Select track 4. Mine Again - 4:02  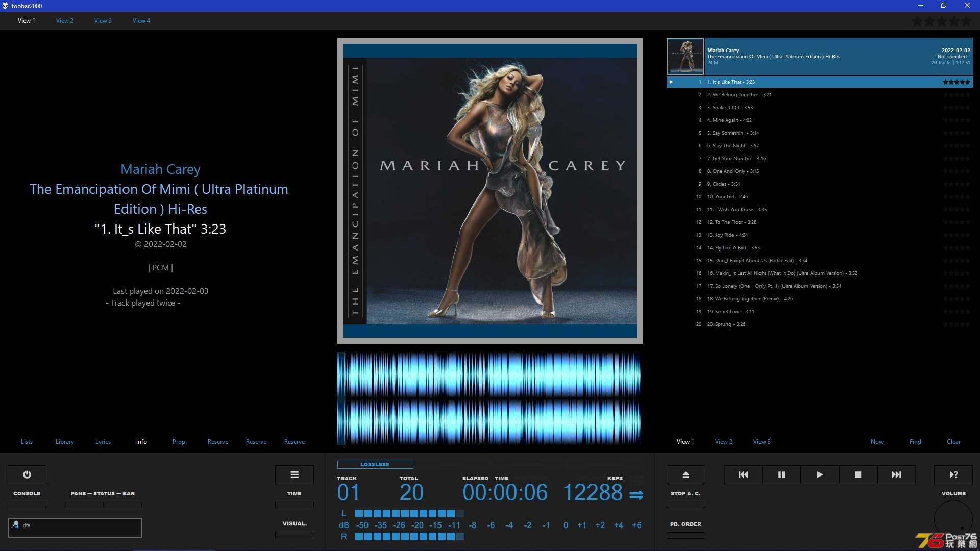point(819,120)
